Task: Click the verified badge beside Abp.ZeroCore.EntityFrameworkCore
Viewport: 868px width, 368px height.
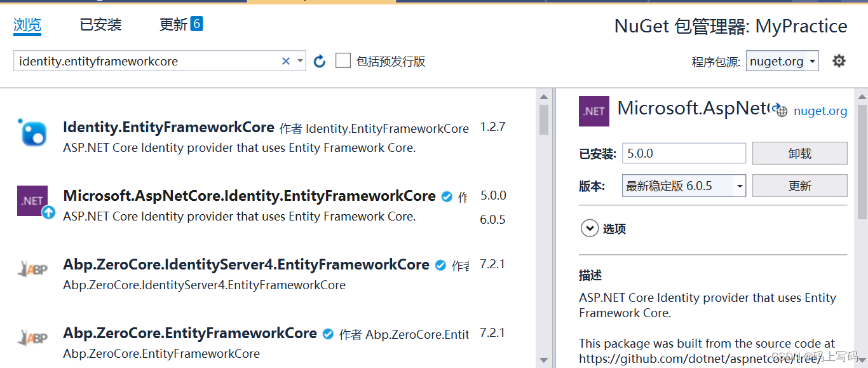Action: coord(328,334)
